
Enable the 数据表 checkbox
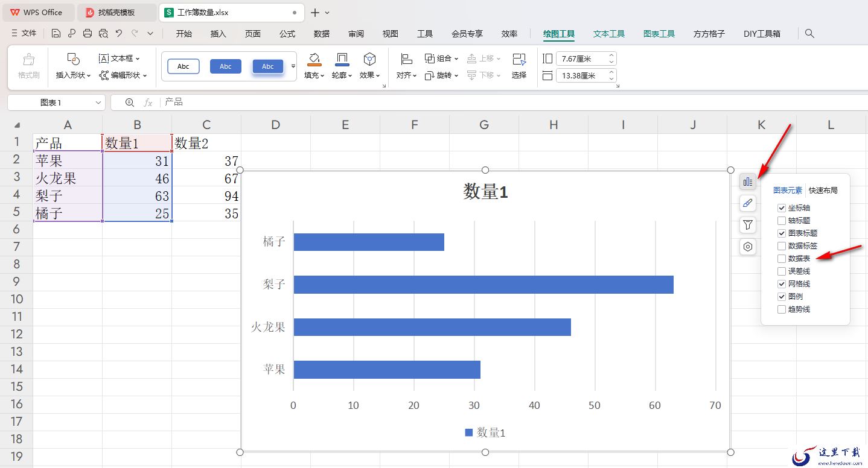(782, 259)
